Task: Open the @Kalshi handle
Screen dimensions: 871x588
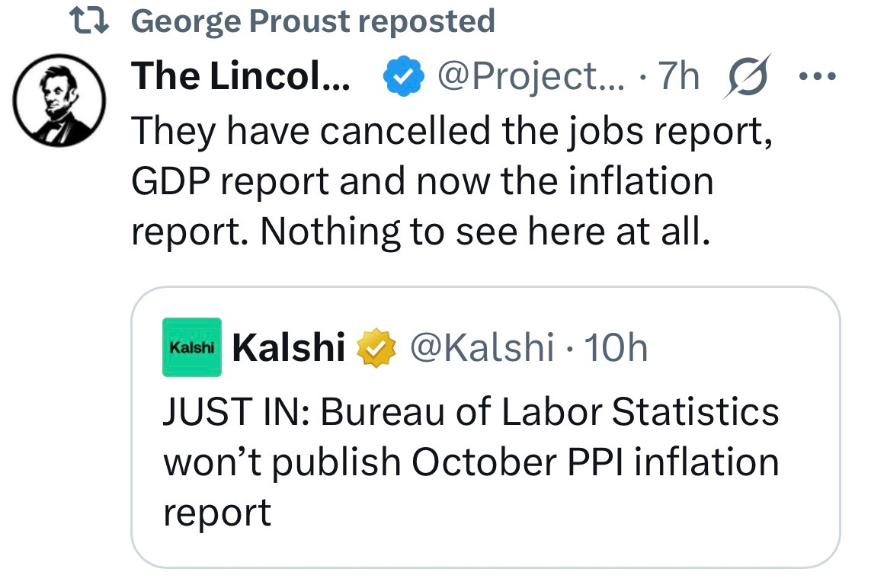Action: click(x=482, y=348)
